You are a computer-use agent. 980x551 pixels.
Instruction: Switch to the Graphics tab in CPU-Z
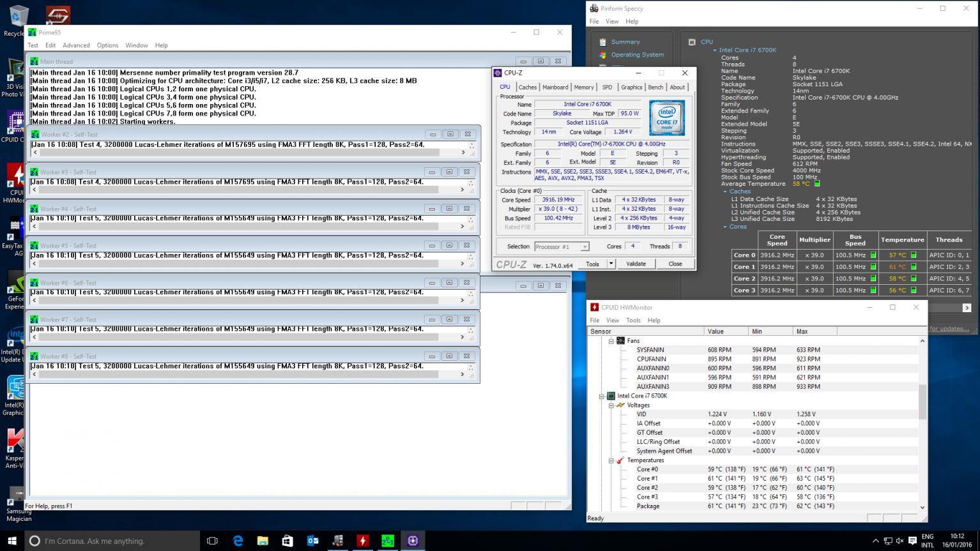click(x=631, y=87)
